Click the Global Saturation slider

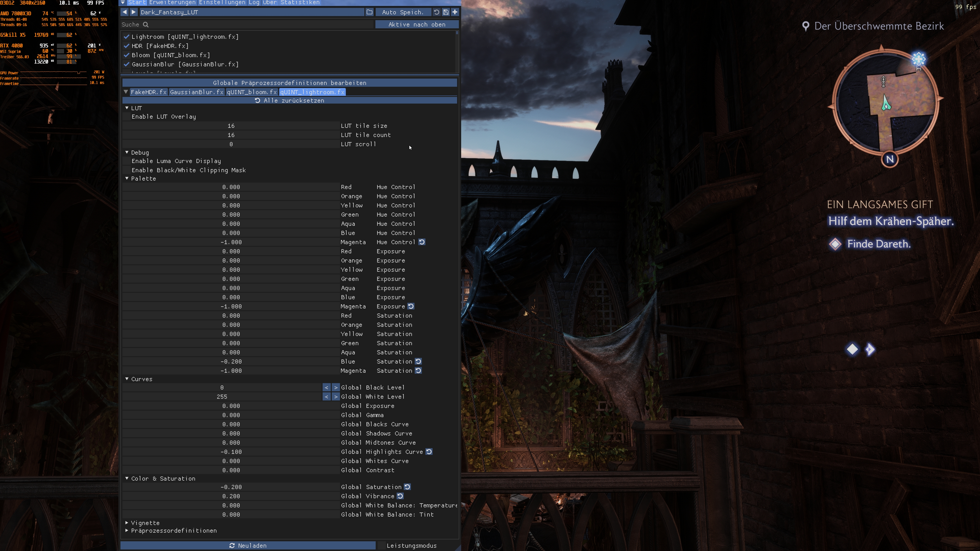point(231,487)
